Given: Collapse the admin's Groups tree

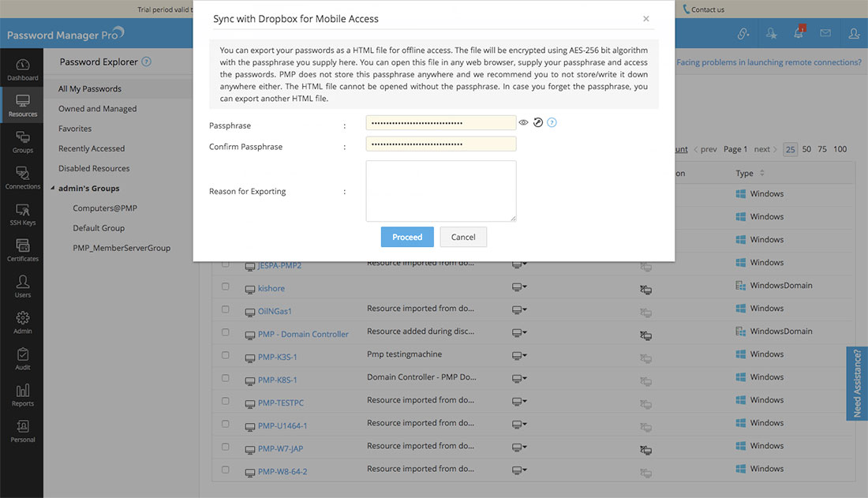Looking at the screenshot, I should coord(53,189).
